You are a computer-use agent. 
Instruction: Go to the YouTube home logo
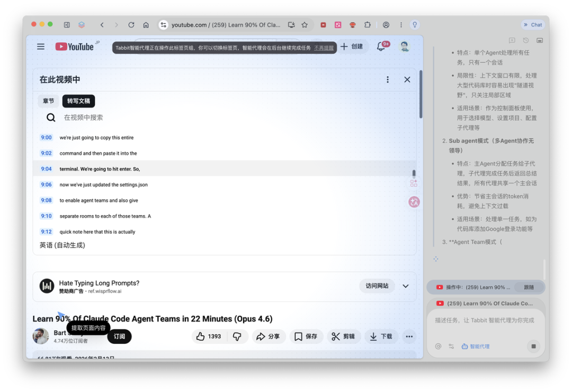point(75,47)
